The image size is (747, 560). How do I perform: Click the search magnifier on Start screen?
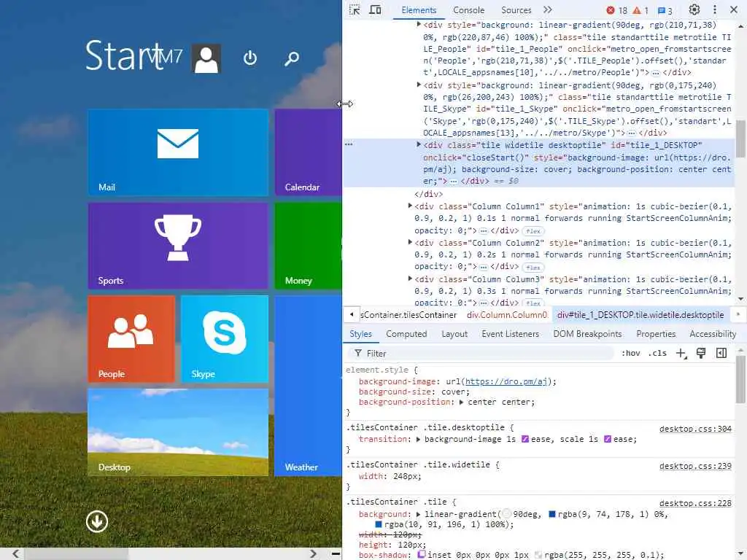(x=292, y=58)
